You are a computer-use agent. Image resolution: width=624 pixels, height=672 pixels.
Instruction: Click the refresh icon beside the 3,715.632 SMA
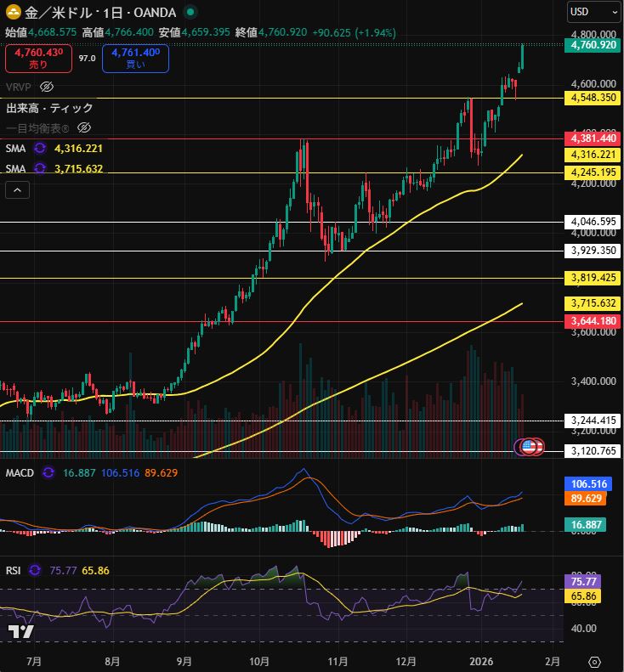(x=40, y=168)
